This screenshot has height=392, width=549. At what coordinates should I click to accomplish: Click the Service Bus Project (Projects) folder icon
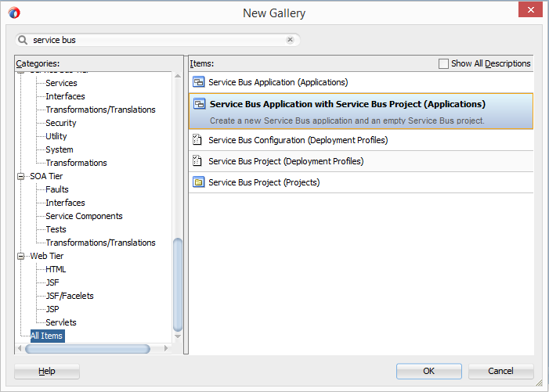coord(198,182)
